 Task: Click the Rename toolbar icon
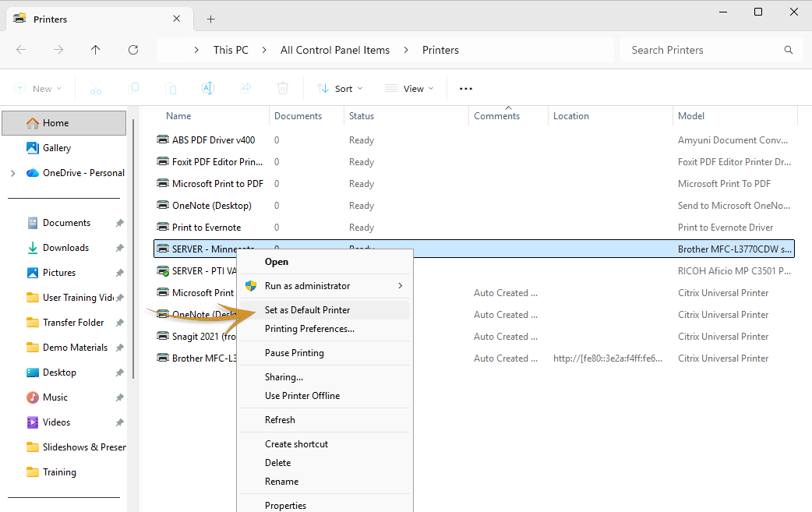tap(207, 88)
